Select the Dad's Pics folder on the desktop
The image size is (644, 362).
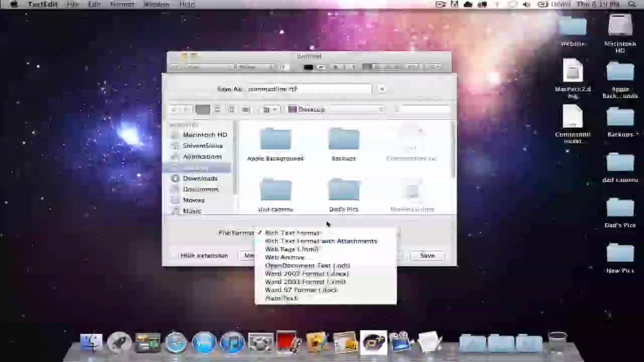620,213
